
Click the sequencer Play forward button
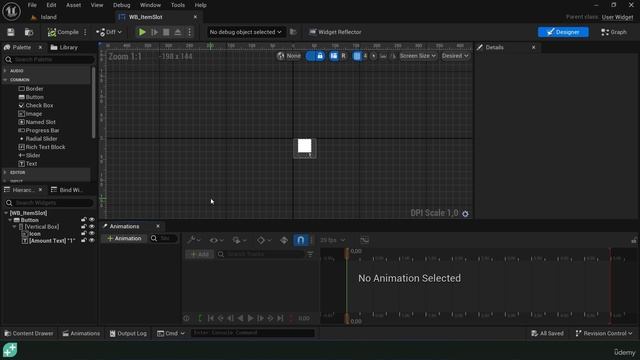[250, 318]
